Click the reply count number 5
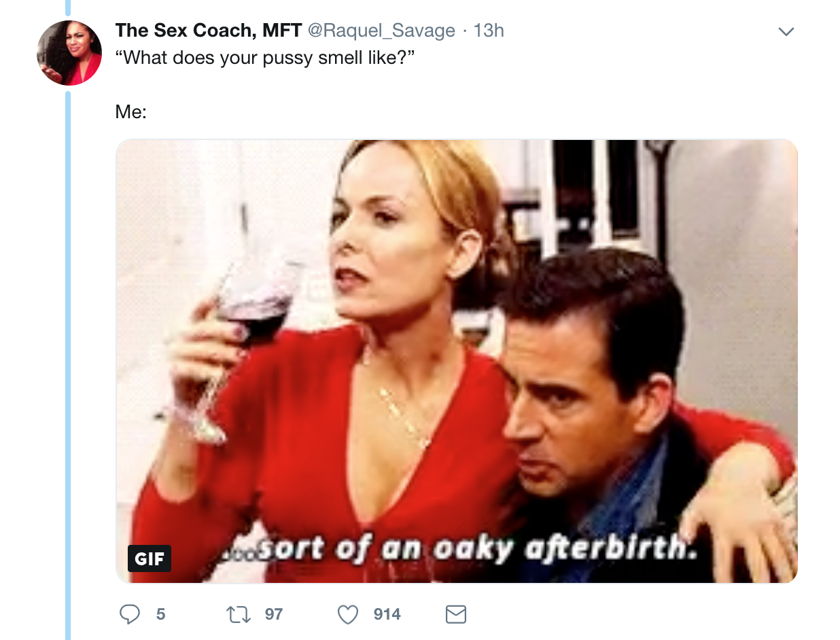840x640 pixels. point(160,614)
